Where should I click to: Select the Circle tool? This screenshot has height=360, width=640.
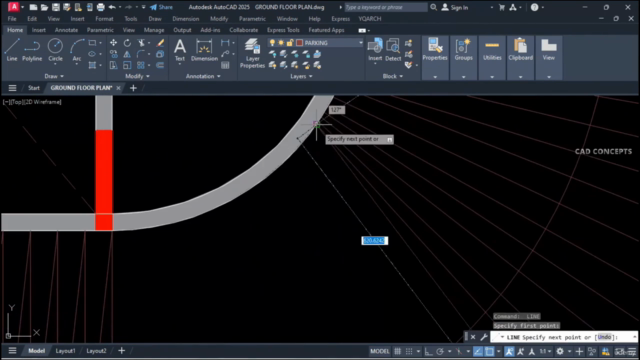click(55, 50)
